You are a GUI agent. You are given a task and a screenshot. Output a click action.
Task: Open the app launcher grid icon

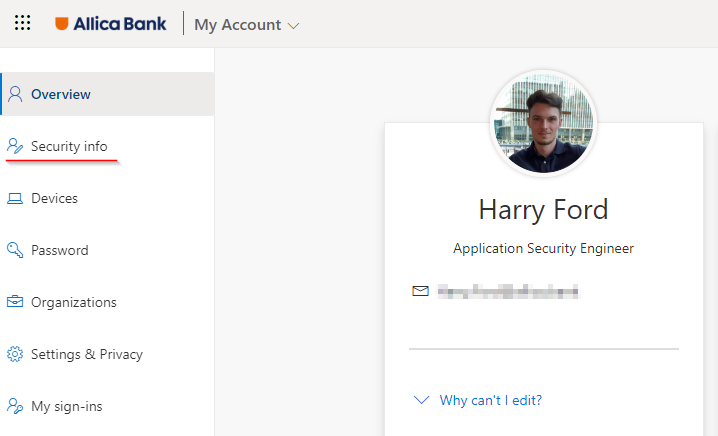point(22,23)
